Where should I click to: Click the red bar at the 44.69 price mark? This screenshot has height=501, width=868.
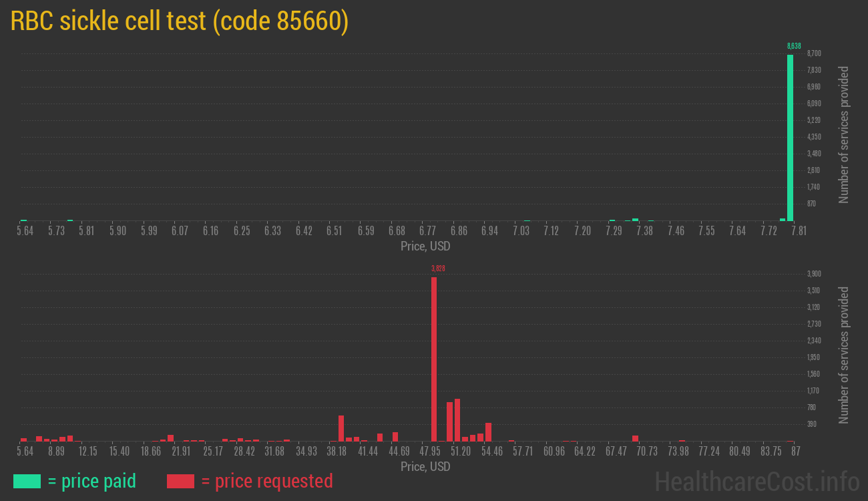point(395,436)
